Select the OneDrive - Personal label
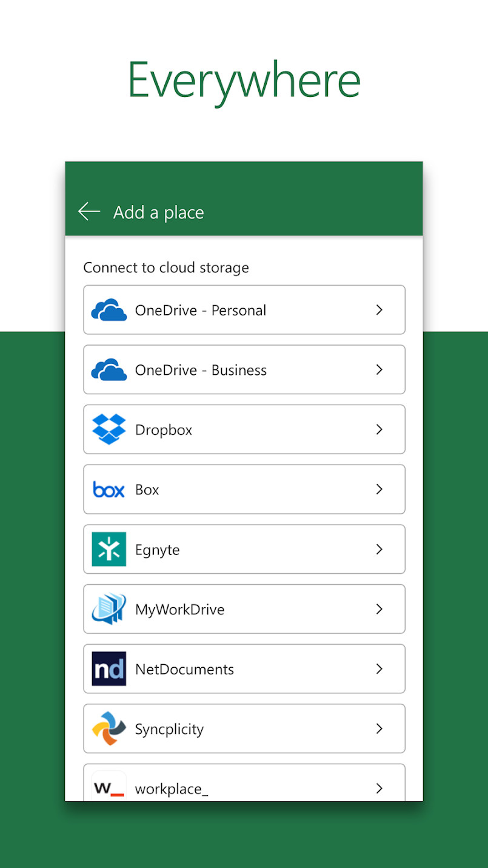The width and height of the screenshot is (488, 868). click(x=201, y=310)
